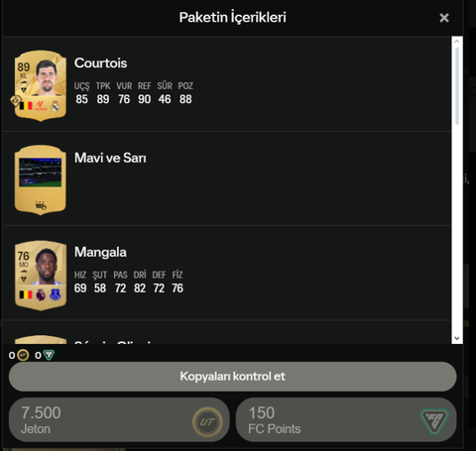
Task: Select the Mangala name label
Action: [100, 252]
